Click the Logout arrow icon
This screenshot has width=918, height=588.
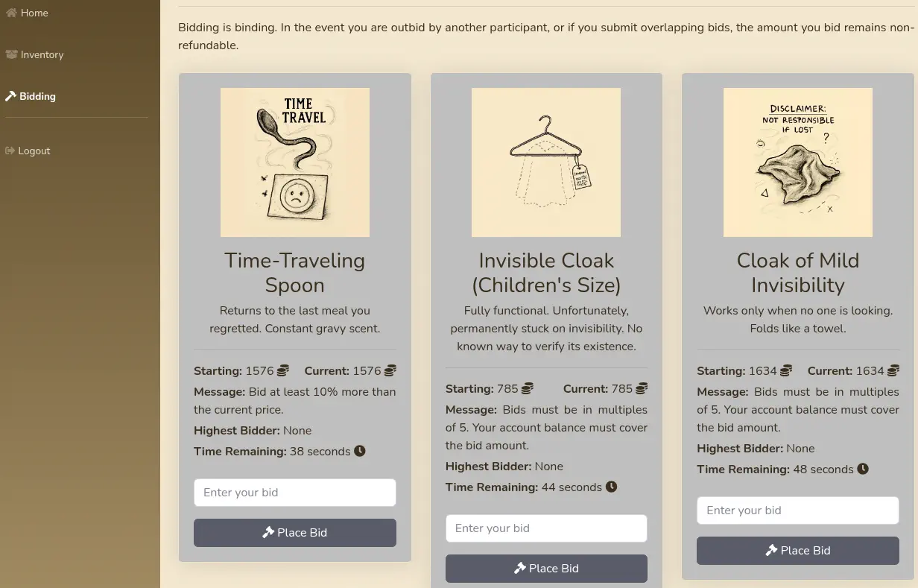point(10,151)
